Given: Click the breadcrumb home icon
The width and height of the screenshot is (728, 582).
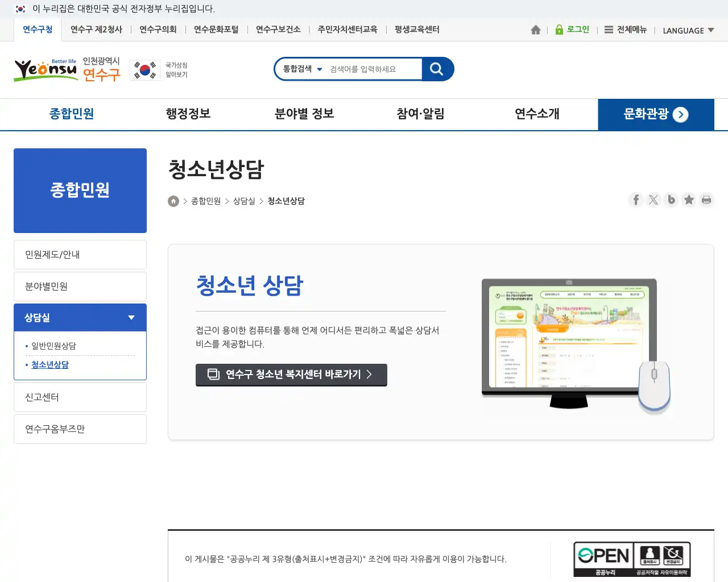Looking at the screenshot, I should coord(173,201).
